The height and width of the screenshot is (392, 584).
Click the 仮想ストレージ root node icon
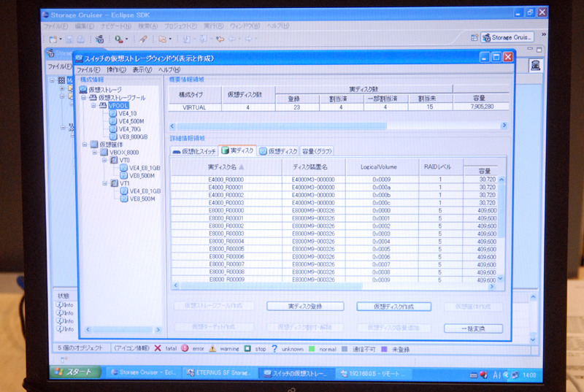[83, 90]
